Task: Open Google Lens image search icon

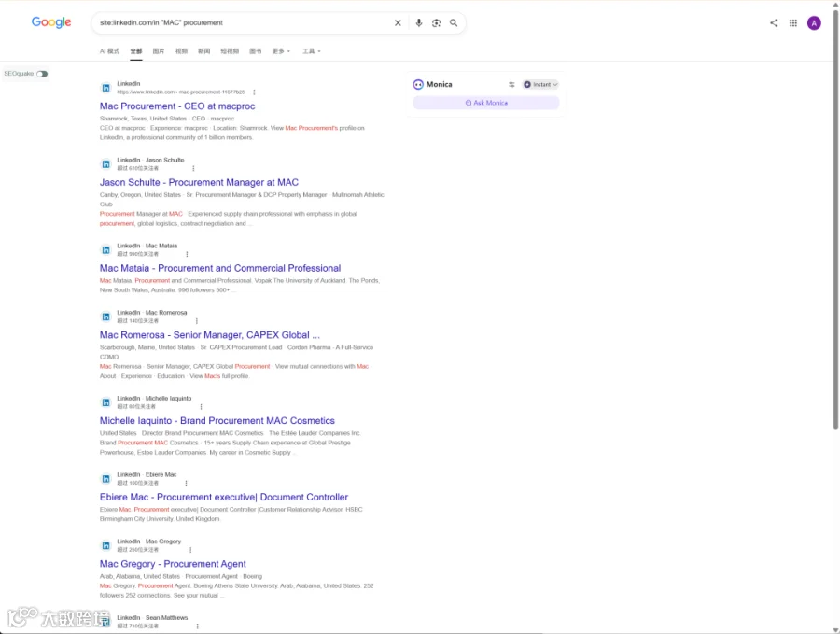Action: coord(436,23)
